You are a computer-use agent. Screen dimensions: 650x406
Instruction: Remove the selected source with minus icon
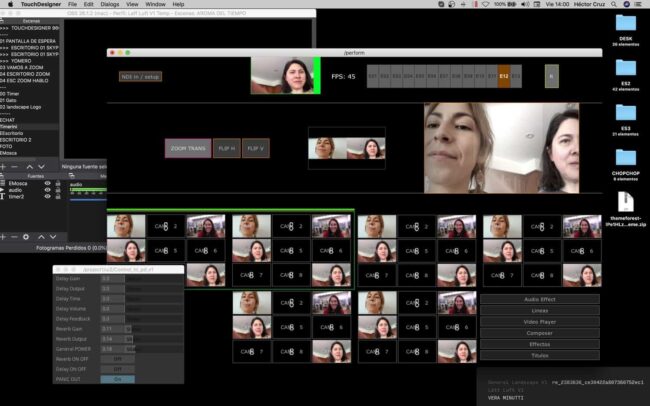[14, 236]
